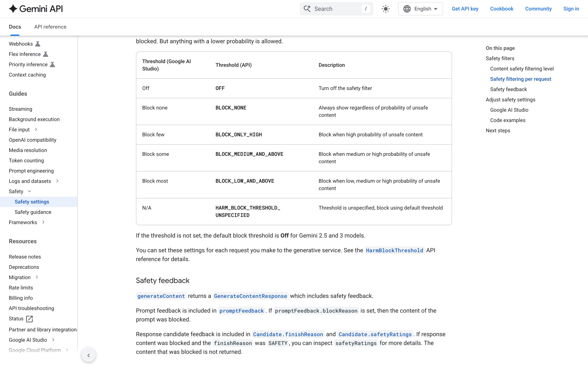Click the globe icon in language selector

[407, 9]
